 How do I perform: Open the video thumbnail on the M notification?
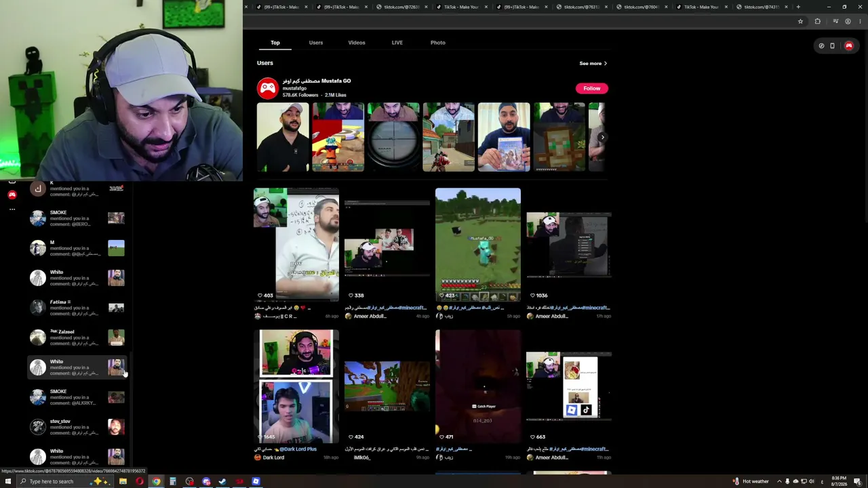tap(116, 248)
